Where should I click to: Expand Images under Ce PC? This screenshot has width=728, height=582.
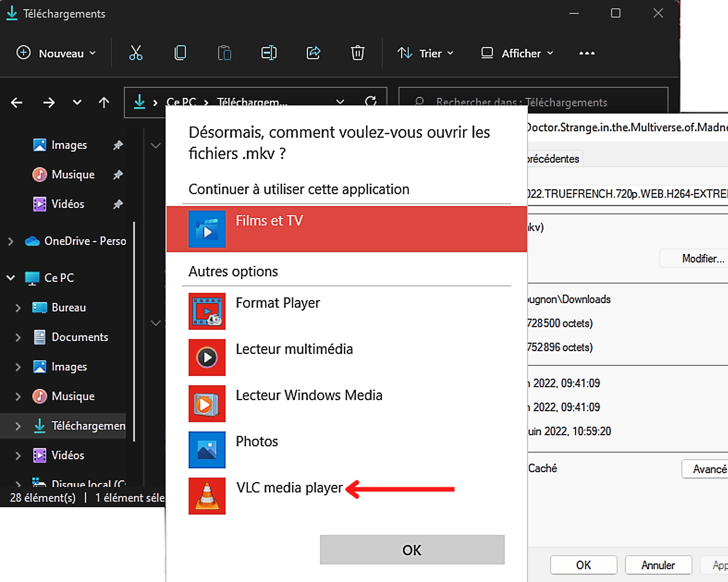pos(18,367)
